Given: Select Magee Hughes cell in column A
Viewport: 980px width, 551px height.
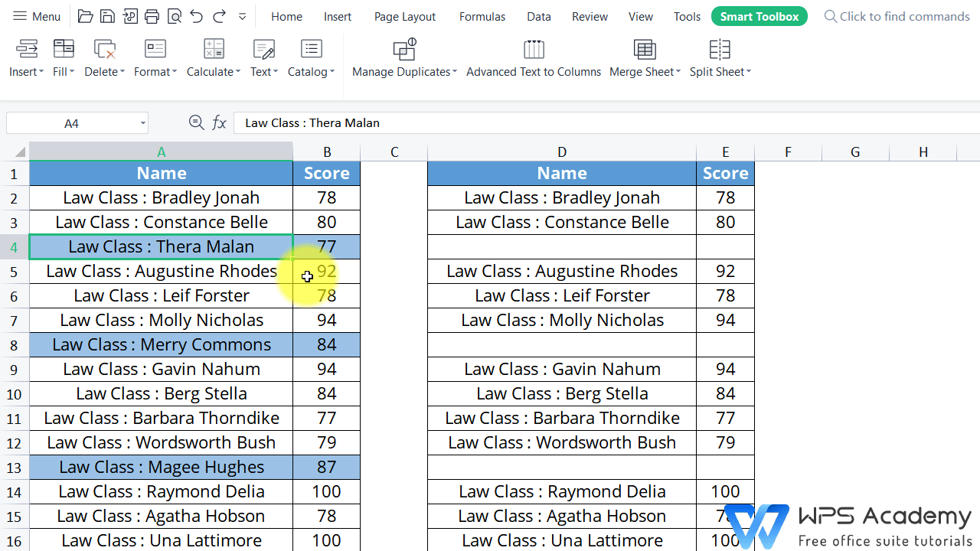Looking at the screenshot, I should (x=161, y=468).
